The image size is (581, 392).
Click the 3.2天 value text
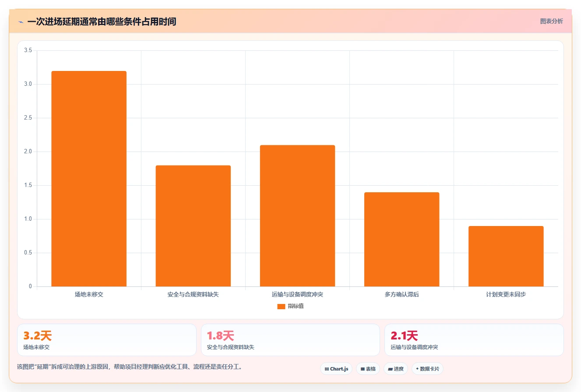coord(37,336)
